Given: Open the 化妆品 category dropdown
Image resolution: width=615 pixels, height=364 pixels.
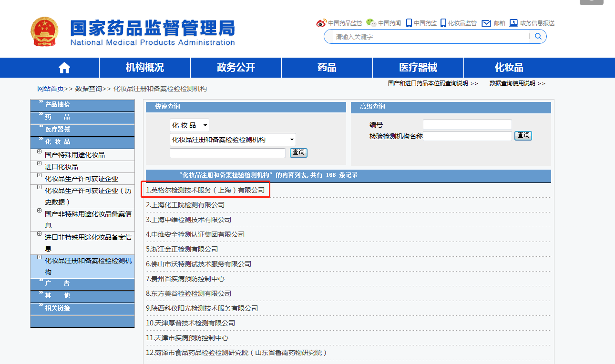Looking at the screenshot, I should pyautogui.click(x=189, y=125).
